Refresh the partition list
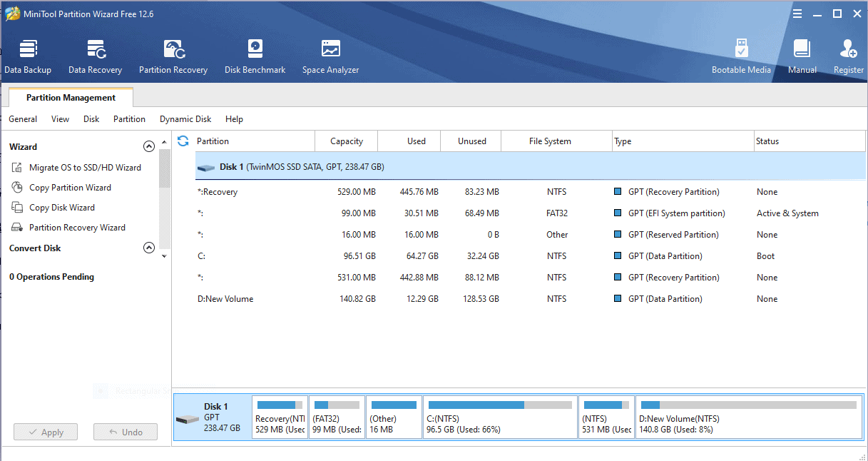 [183, 141]
